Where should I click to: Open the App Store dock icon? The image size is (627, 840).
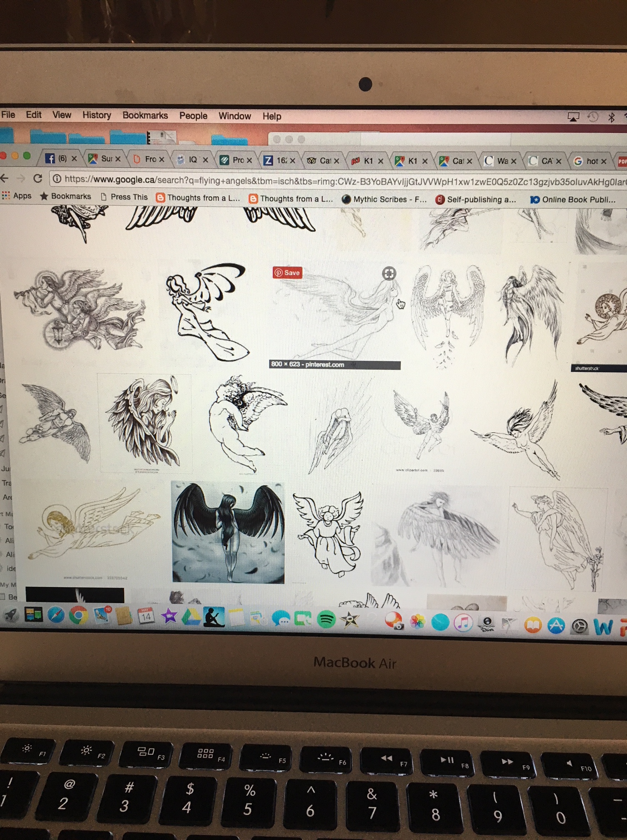[x=556, y=625]
